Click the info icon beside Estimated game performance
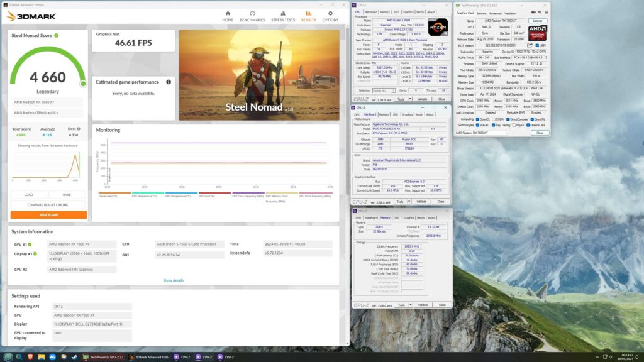 pyautogui.click(x=169, y=82)
